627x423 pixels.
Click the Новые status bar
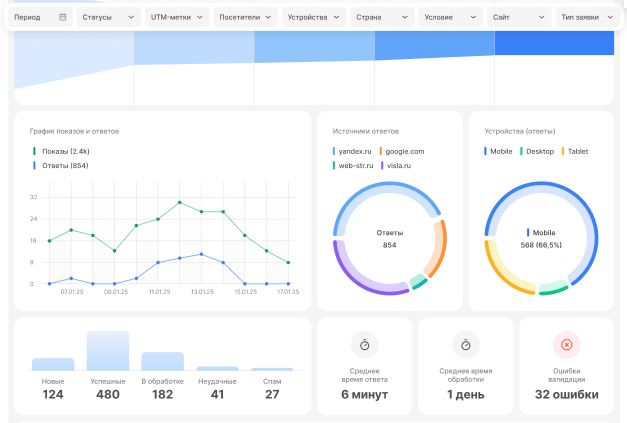[x=53, y=364]
